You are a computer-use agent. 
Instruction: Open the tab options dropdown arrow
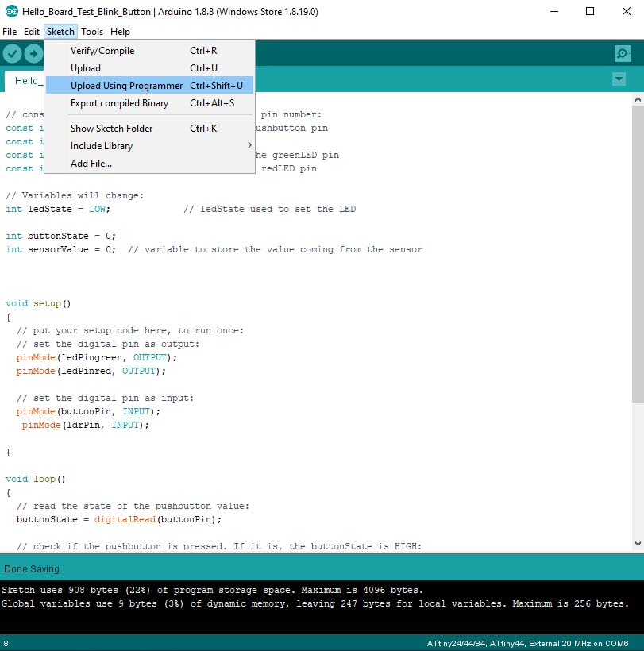pos(619,79)
